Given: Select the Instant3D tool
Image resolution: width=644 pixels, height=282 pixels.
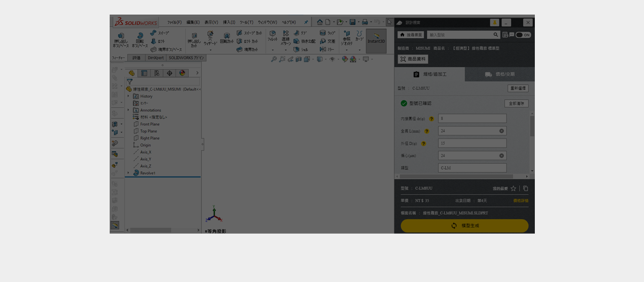Looking at the screenshot, I should tap(376, 40).
